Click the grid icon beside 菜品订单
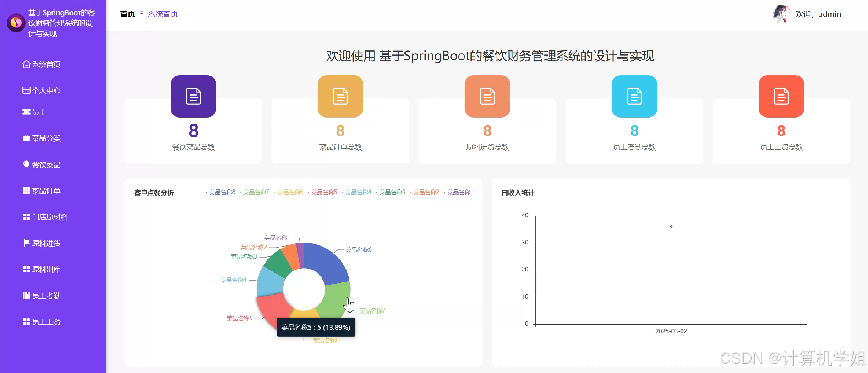This screenshot has height=373, width=868. pyautogui.click(x=27, y=190)
